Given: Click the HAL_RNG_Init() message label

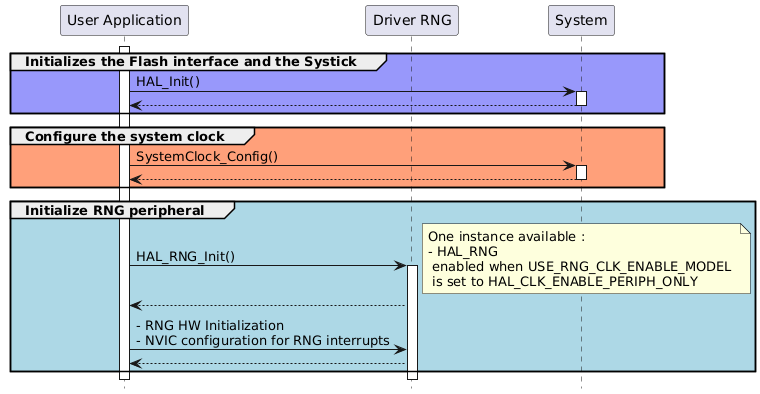Looking at the screenshot, I should click(x=185, y=256).
